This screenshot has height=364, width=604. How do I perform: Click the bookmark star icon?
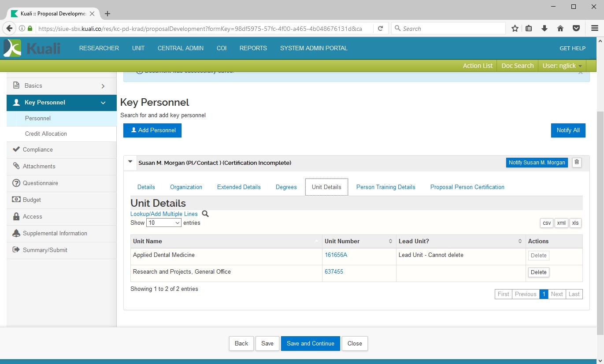point(515,29)
